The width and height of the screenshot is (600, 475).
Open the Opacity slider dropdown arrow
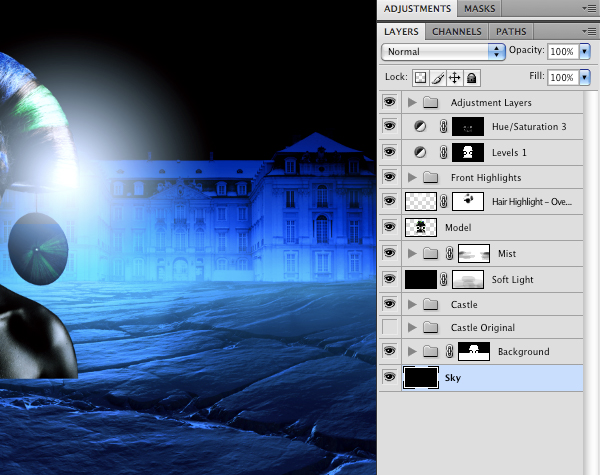(585, 51)
